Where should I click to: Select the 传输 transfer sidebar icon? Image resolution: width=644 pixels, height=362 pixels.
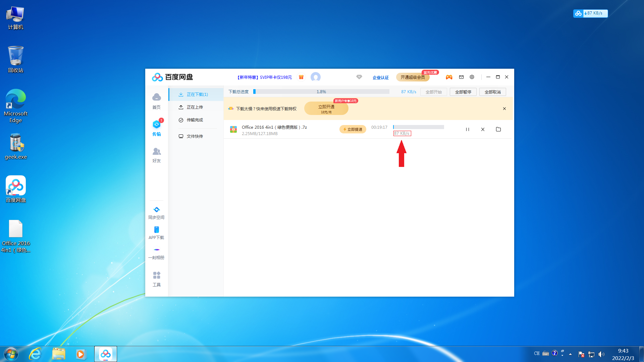tap(156, 128)
